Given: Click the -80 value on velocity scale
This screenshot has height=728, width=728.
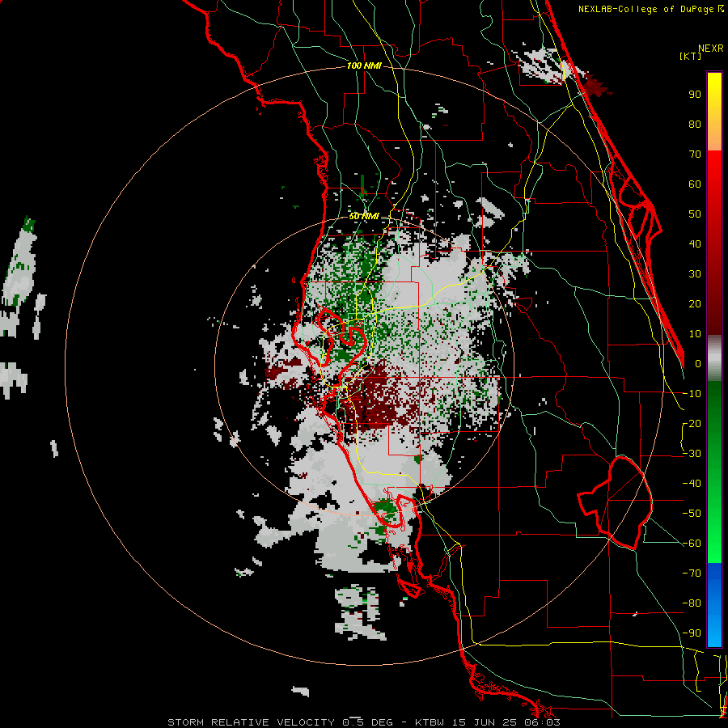Looking at the screenshot, I should coord(692,603).
